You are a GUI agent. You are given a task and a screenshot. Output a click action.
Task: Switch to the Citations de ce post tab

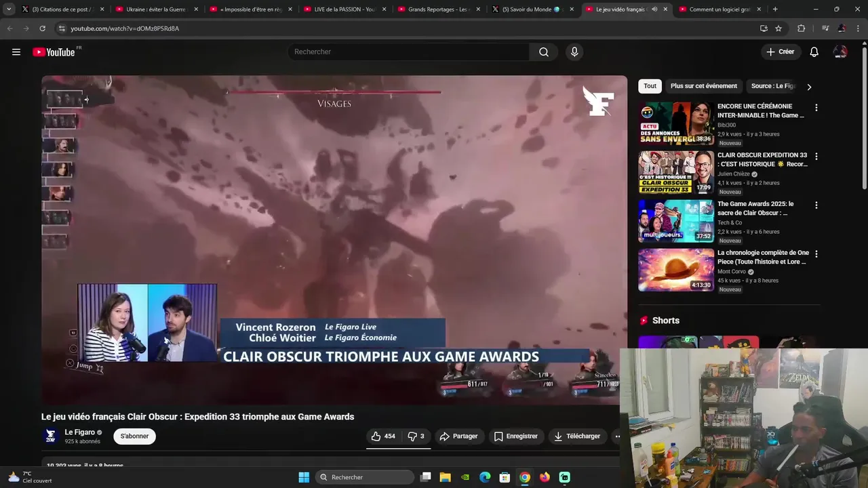point(63,9)
